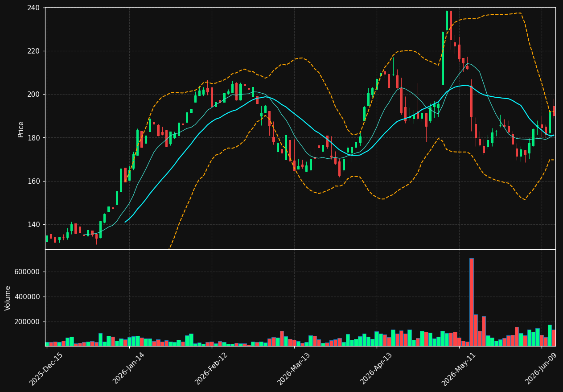The height and width of the screenshot is (392, 563).
Task: Select the 140 price tick label
Action: click(x=33, y=225)
